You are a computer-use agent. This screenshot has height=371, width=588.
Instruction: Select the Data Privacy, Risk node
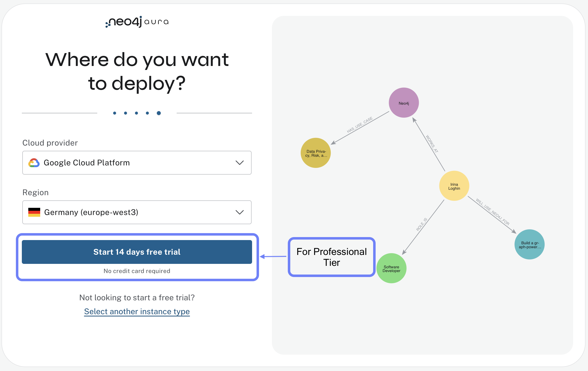tap(316, 153)
